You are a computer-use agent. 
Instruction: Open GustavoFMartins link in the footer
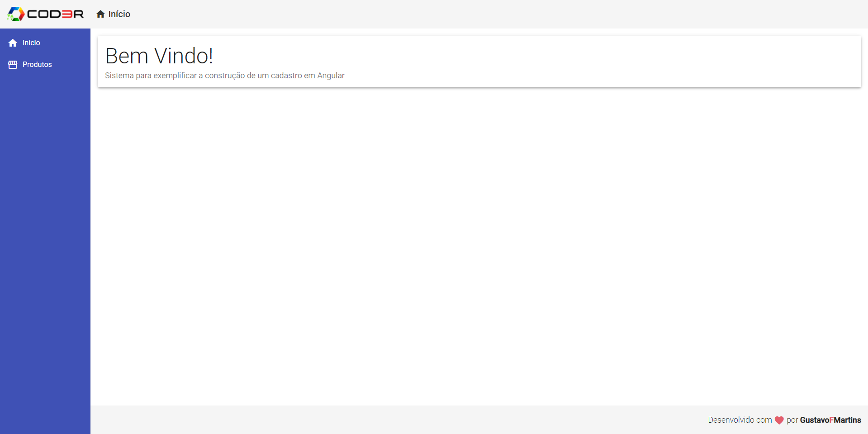831,420
